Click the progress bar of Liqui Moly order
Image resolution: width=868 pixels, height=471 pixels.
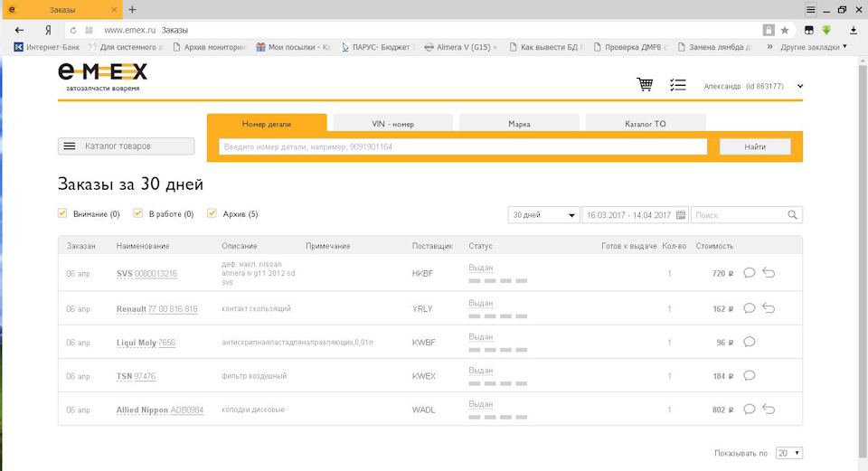497,350
